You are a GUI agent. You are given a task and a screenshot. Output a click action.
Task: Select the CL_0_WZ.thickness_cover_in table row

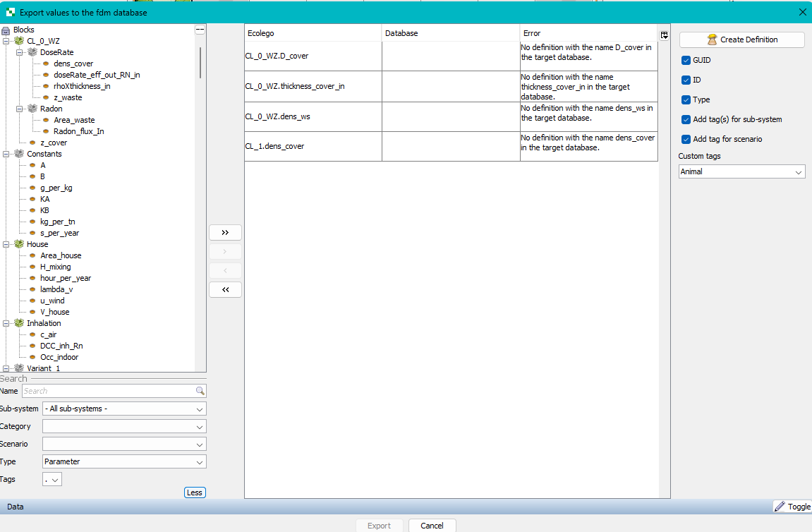[451, 87]
